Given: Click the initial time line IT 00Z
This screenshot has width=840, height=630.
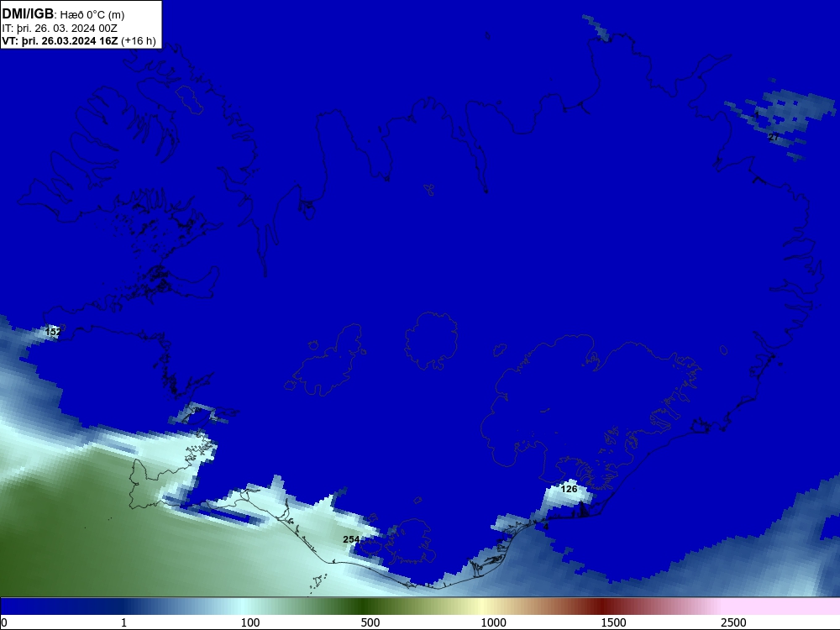Looking at the screenshot, I should [60, 29].
